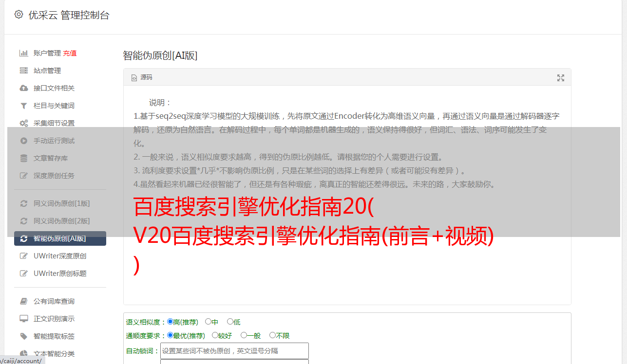Screen dimensions: 627x364
Task: Click the 源码 source code toolbar icon
Action: pyautogui.click(x=142, y=77)
